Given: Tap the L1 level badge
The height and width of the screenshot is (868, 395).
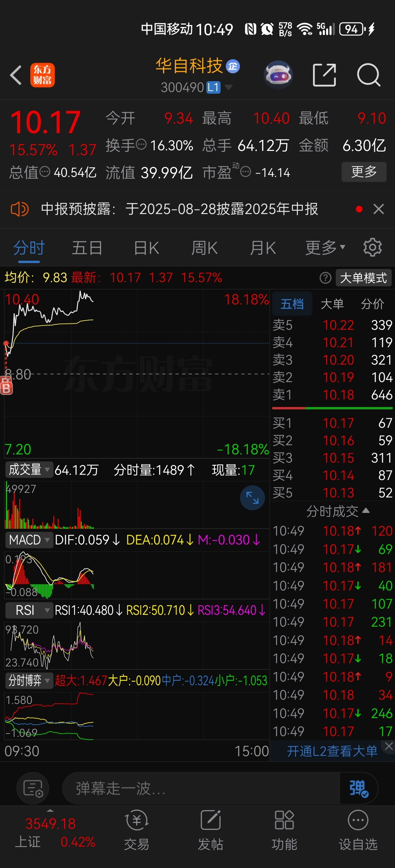Looking at the screenshot, I should click(213, 87).
